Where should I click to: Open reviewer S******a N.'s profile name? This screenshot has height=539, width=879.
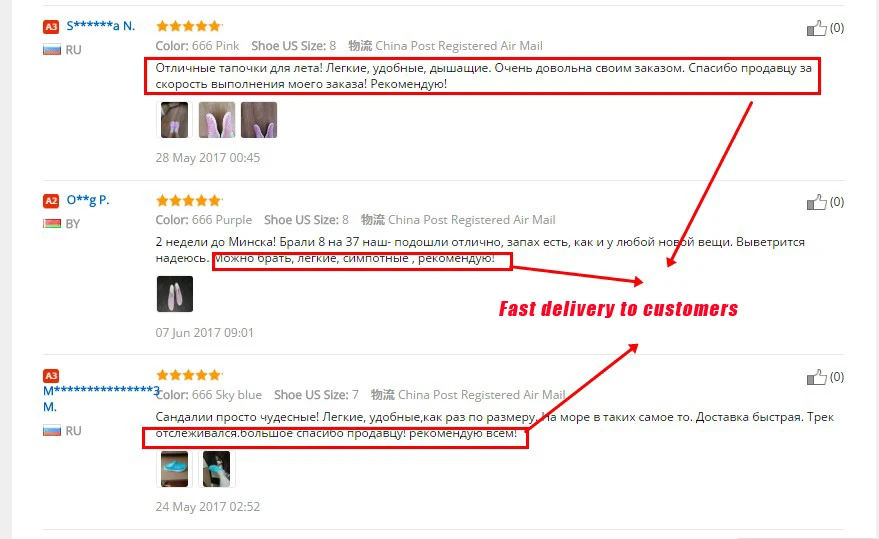tap(101, 26)
